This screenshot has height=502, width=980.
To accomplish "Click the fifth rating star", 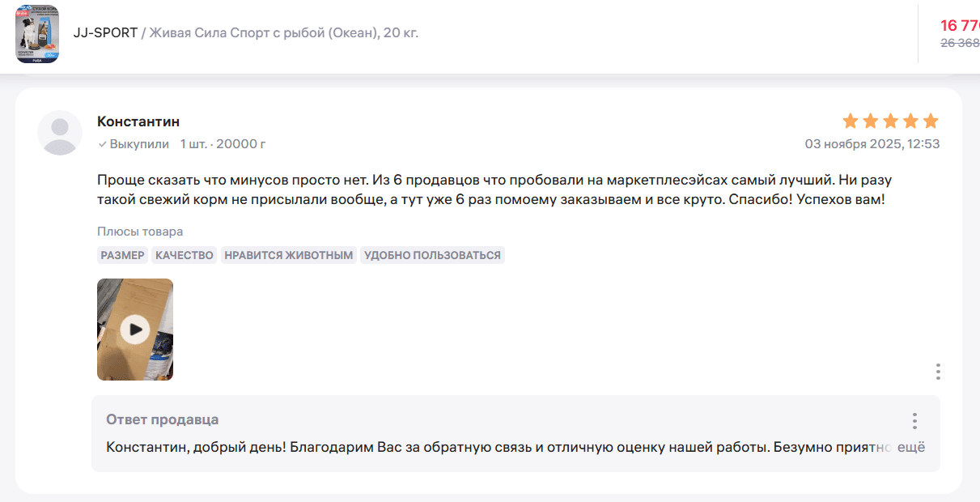I will pos(931,121).
